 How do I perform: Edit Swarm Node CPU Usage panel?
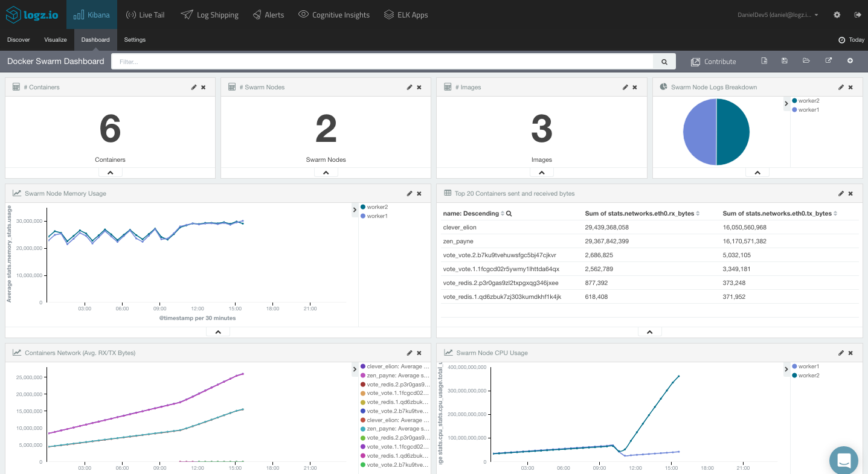pyautogui.click(x=841, y=353)
